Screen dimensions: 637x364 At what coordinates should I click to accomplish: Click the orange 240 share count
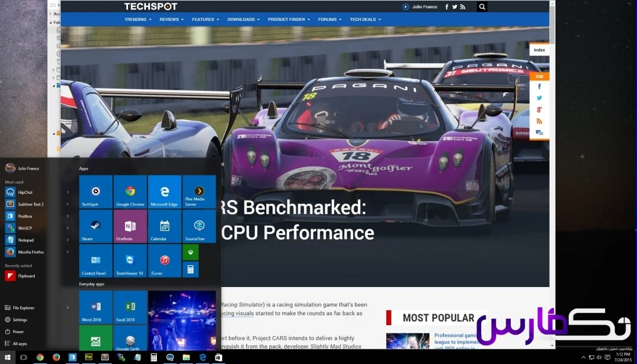(x=539, y=76)
